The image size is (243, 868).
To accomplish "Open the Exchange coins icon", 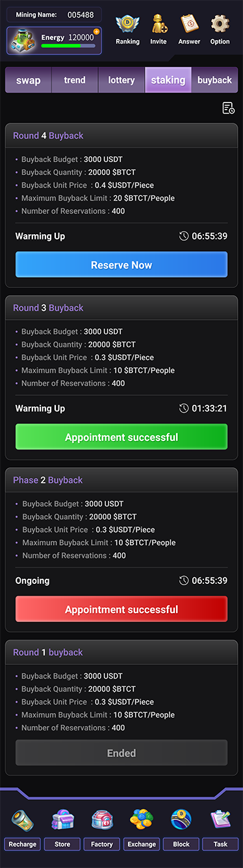I will tap(142, 820).
